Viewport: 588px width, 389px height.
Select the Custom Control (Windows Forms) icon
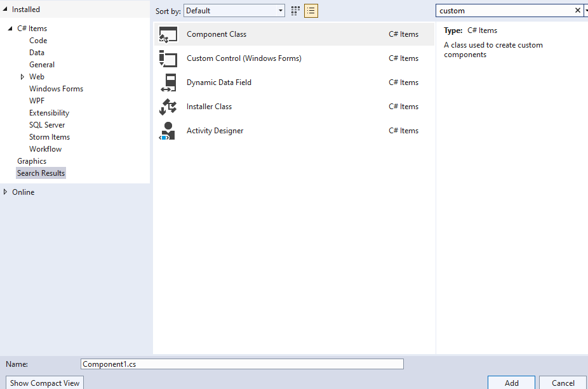[168, 58]
